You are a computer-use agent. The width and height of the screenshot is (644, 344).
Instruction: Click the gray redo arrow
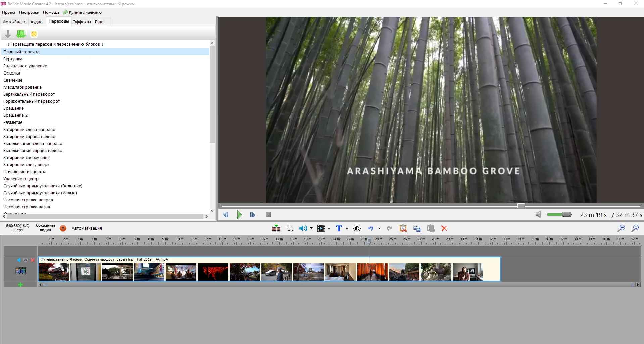click(x=389, y=228)
